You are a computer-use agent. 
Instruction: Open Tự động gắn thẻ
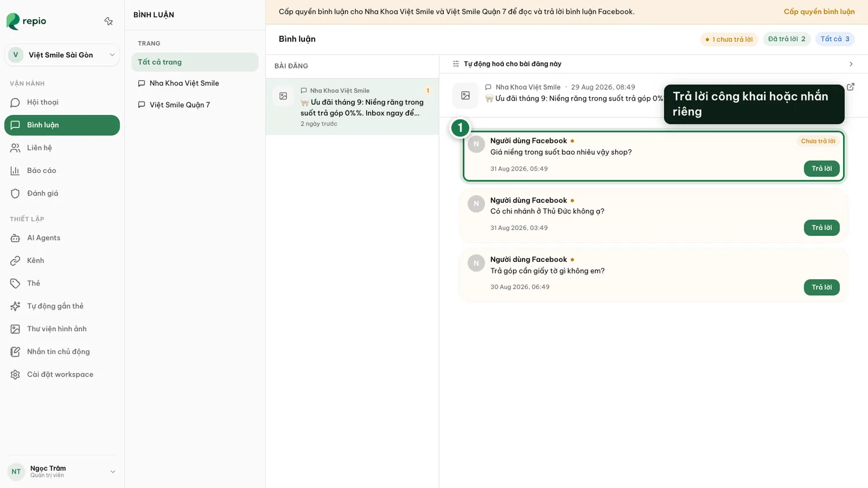pyautogui.click(x=62, y=306)
